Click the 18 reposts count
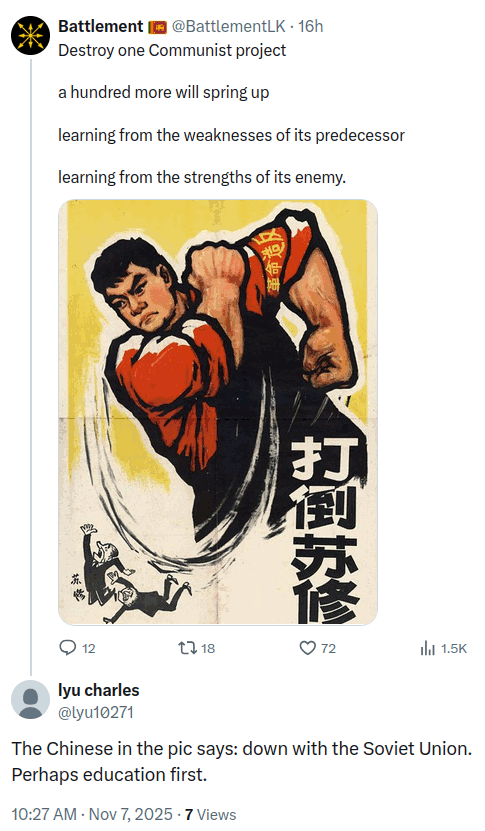 (x=208, y=648)
